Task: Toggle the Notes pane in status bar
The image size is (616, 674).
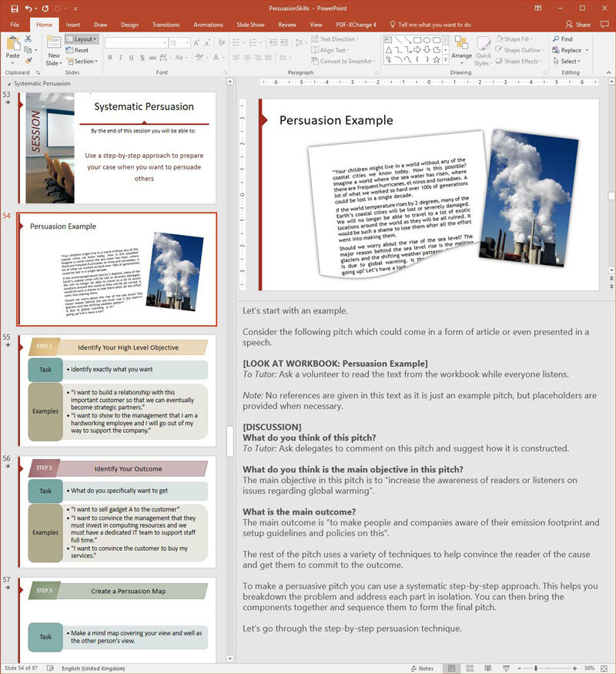Action: pos(422,669)
